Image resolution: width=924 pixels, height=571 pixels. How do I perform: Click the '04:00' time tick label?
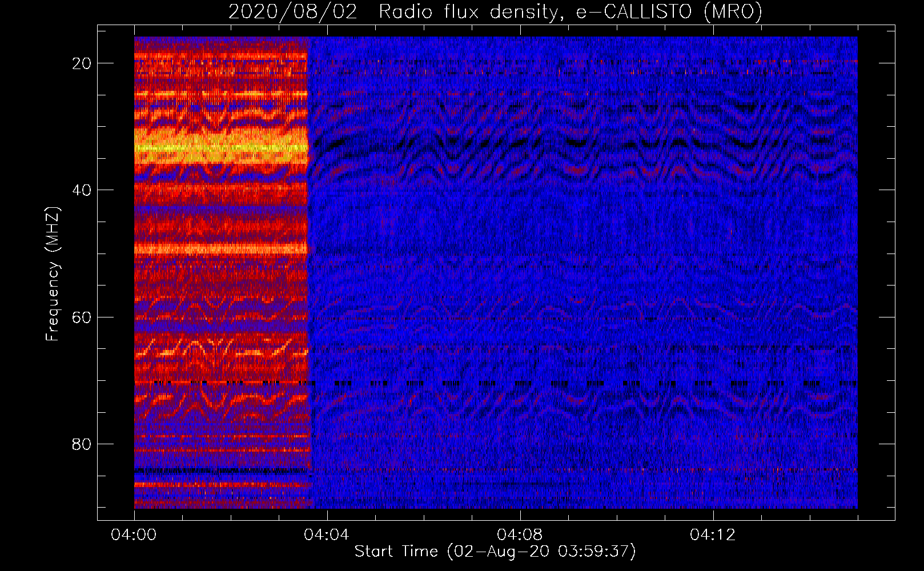tap(134, 535)
